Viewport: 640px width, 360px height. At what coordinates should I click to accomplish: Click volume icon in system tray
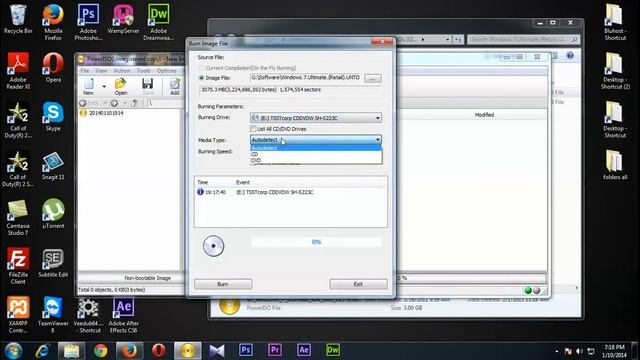(579, 351)
